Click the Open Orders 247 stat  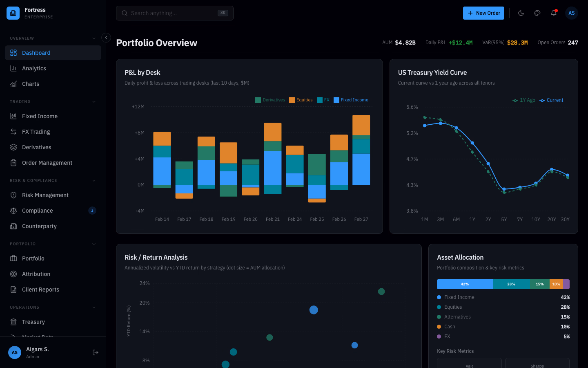(558, 43)
